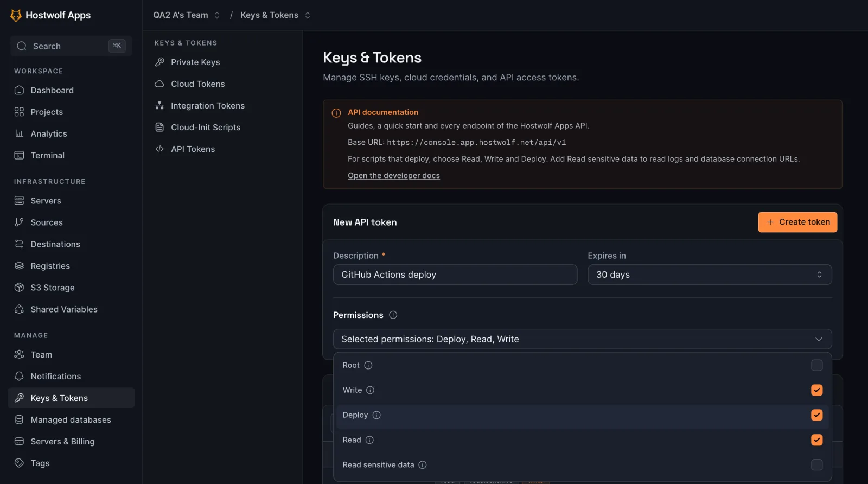Image resolution: width=868 pixels, height=484 pixels.
Task: Show info tooltip next to Permissions
Action: pyautogui.click(x=393, y=315)
